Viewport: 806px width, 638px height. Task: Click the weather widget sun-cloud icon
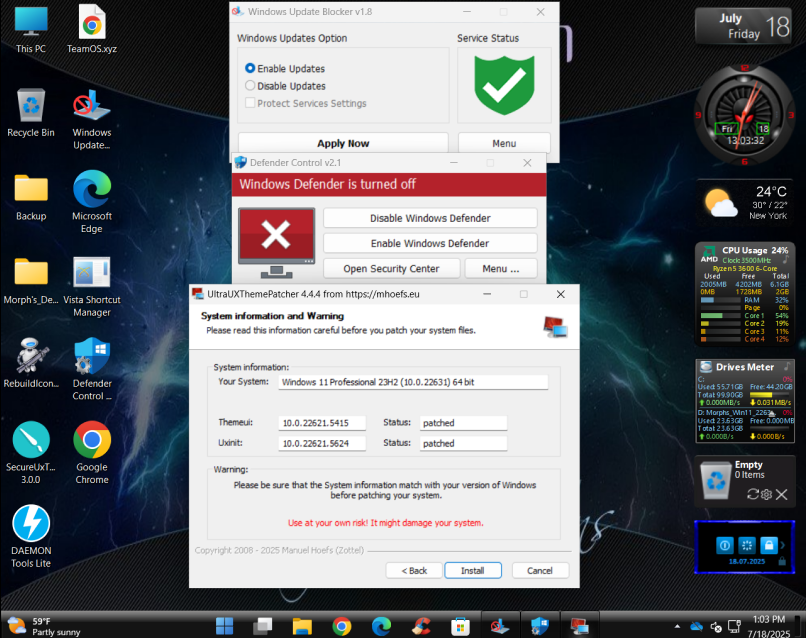721,203
